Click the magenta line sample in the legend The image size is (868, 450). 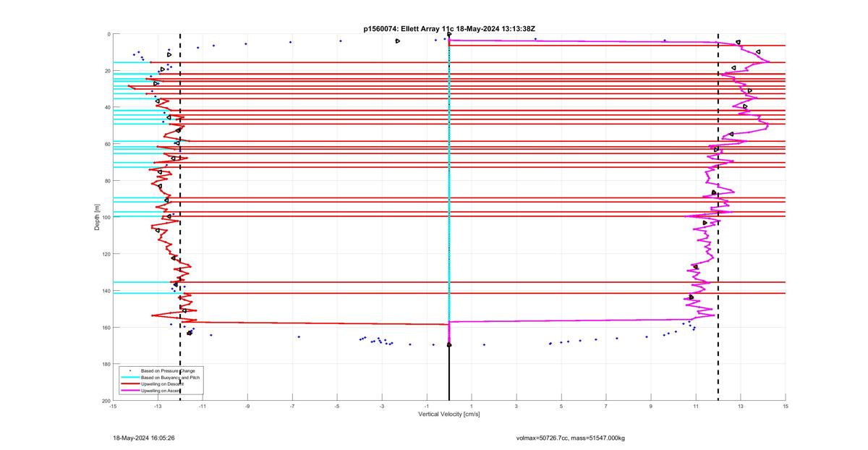129,391
